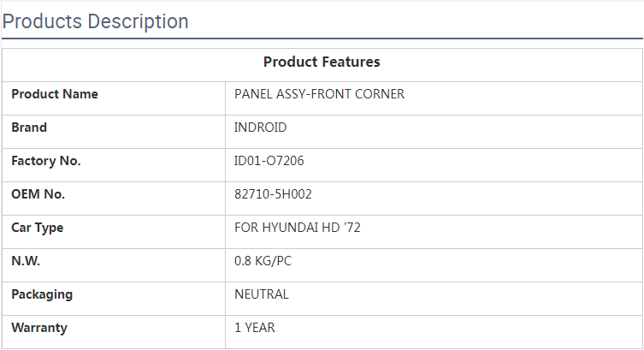This screenshot has height=350, width=644.
Task: Click the word 'Products' in the heading
Action: [43, 21]
